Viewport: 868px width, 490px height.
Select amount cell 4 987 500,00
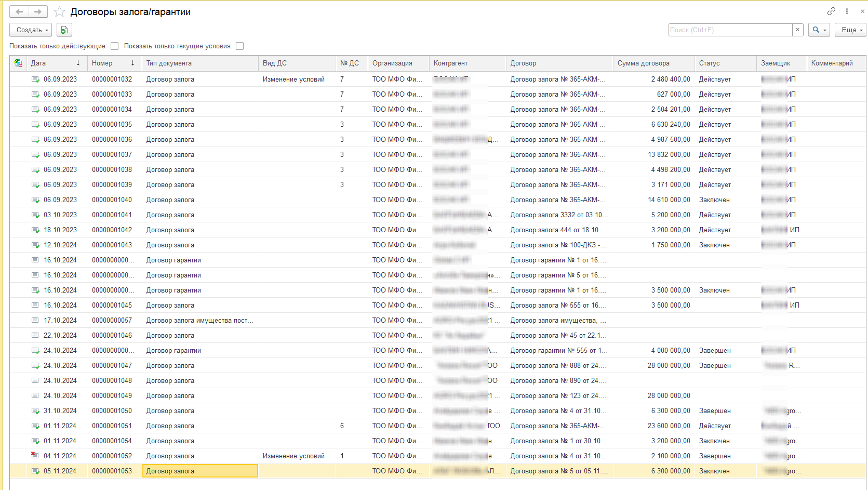pos(653,139)
